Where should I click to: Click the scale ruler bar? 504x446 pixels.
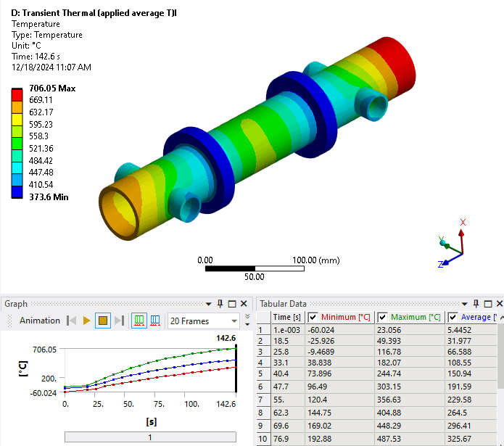tap(255, 268)
